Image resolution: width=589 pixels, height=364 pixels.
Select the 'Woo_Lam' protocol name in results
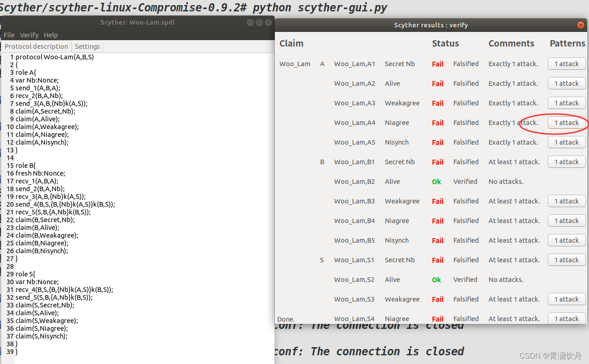pos(295,64)
